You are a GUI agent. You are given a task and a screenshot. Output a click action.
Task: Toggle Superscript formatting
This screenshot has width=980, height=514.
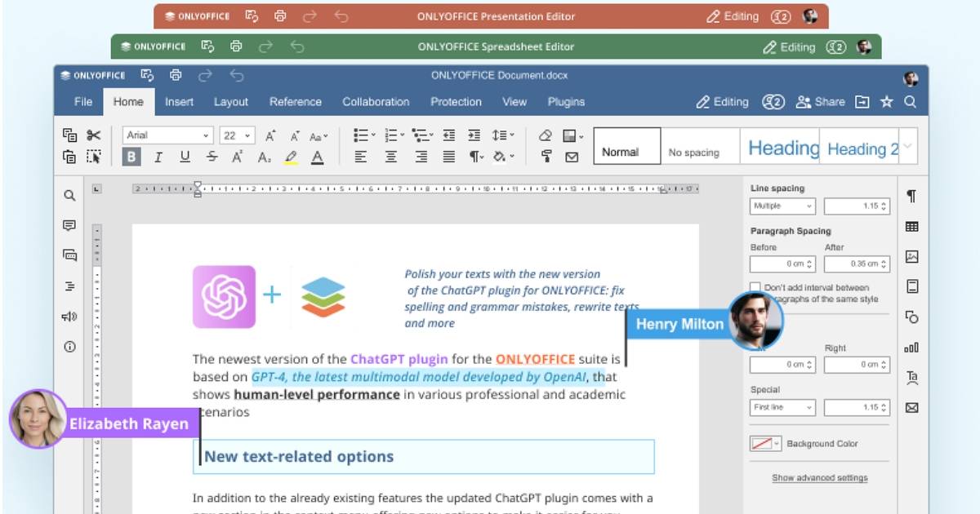238,157
